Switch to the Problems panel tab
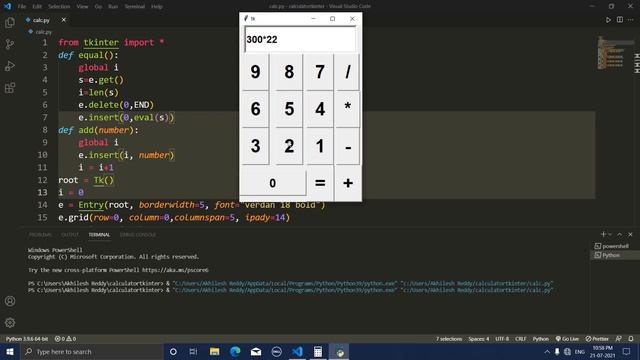Viewport: 640px width, 360px height. click(40, 235)
